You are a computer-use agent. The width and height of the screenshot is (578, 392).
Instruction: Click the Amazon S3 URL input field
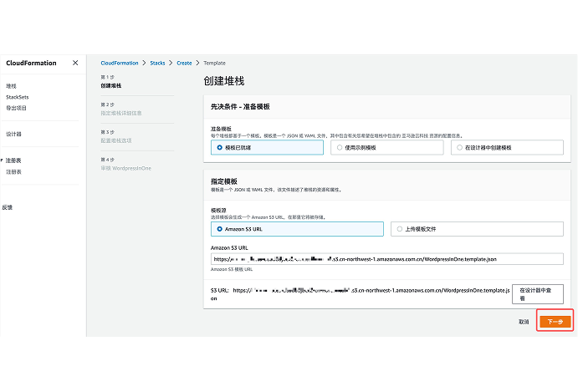point(386,259)
